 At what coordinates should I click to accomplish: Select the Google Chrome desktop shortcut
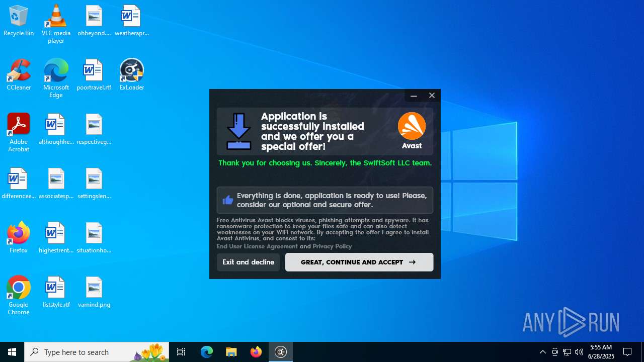point(19,296)
